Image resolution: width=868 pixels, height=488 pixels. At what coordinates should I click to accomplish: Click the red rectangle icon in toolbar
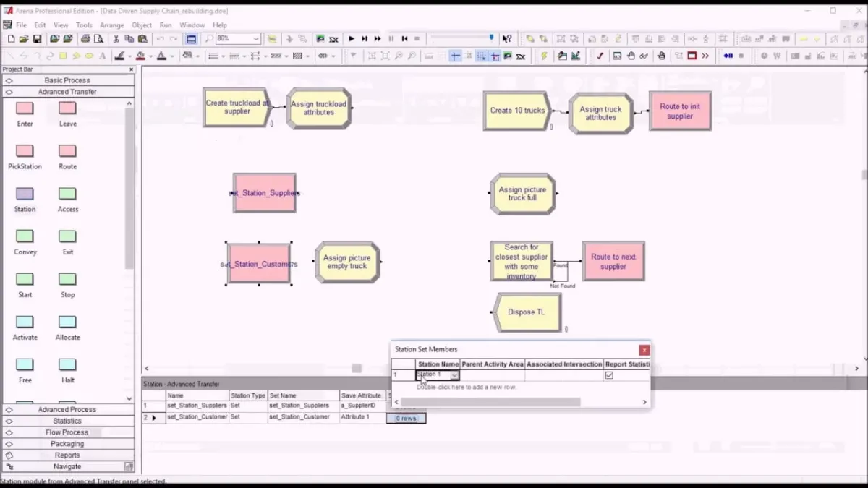tap(692, 56)
